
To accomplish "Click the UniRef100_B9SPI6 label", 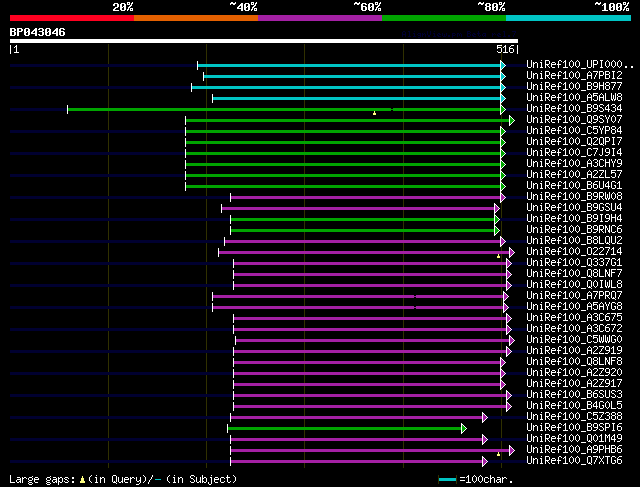I will (574, 428).
